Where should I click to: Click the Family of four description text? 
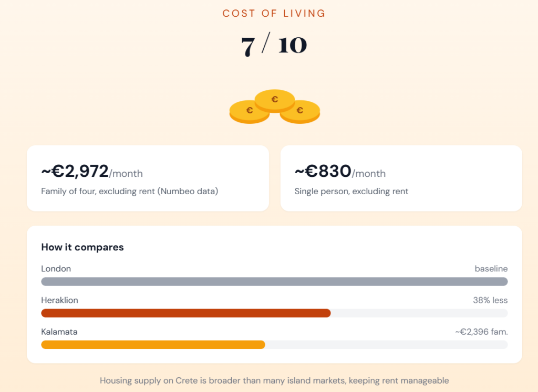click(130, 192)
